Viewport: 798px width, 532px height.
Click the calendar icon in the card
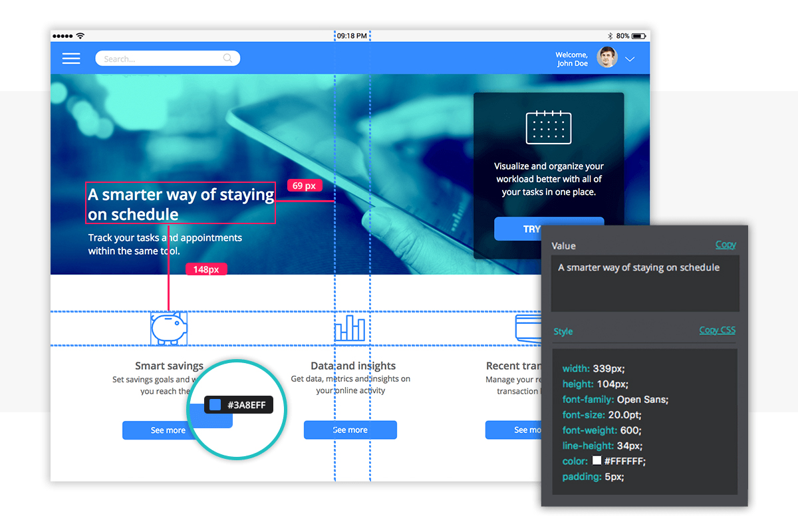click(549, 127)
